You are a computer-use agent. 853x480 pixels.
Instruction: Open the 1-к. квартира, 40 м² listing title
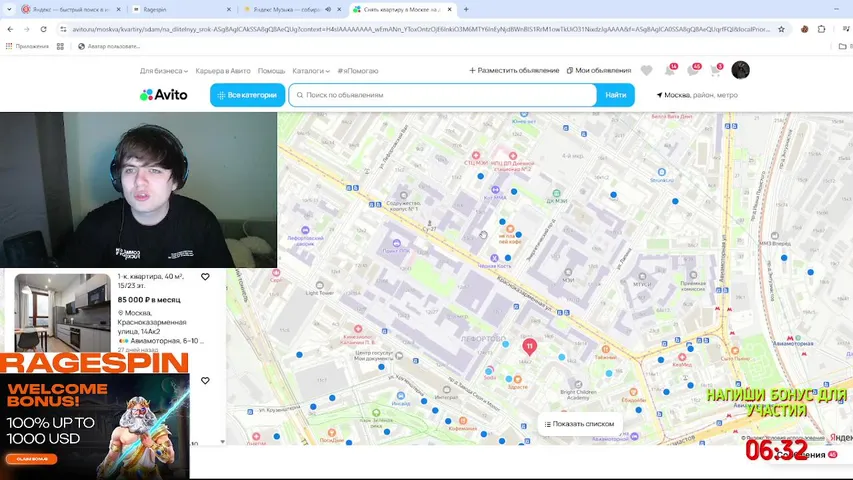click(151, 280)
